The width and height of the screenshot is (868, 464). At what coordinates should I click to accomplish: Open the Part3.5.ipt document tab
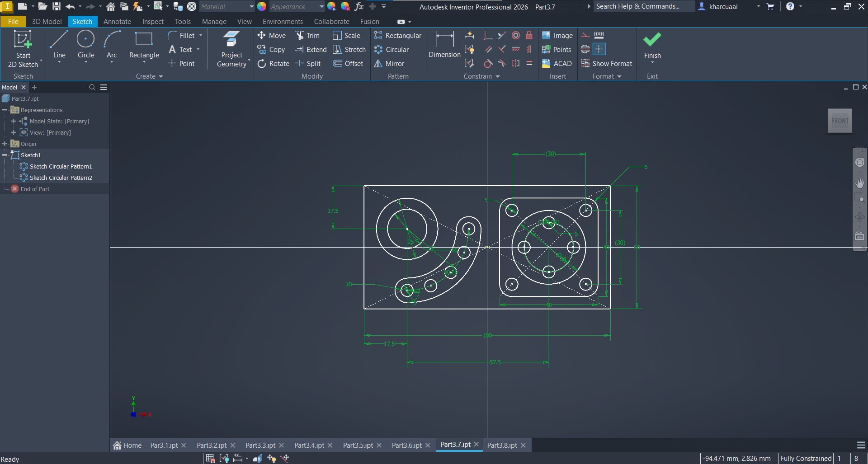tap(358, 445)
